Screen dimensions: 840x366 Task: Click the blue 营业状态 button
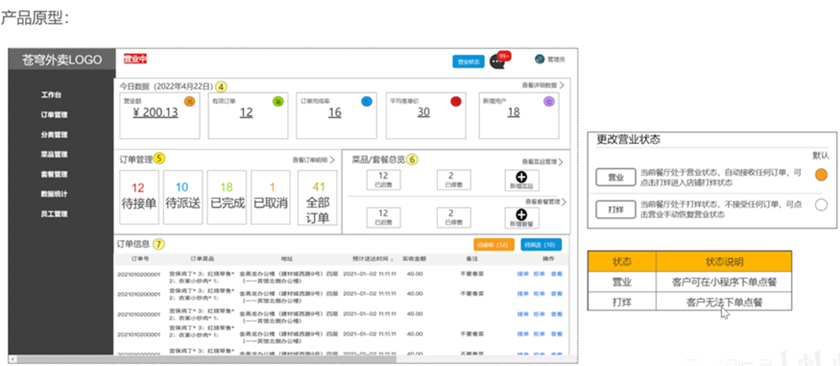pyautogui.click(x=468, y=62)
